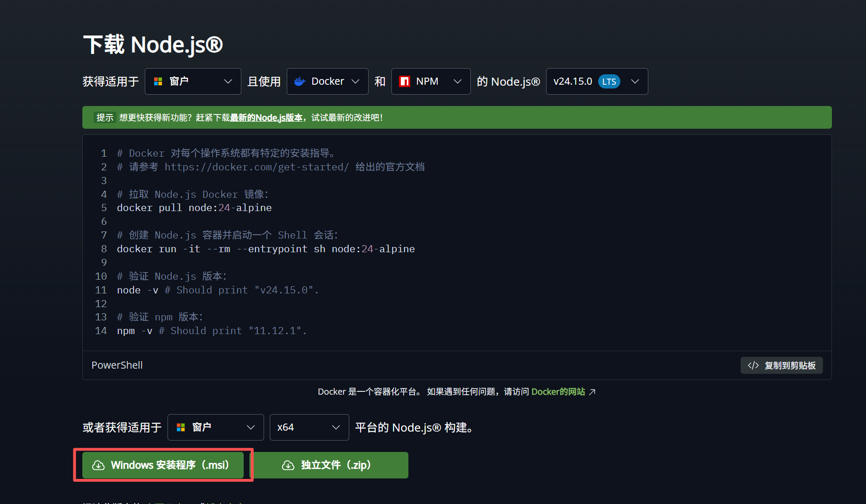Click the comment line with https://docker.com/get-started/
Image resolution: width=866 pixels, height=504 pixels.
coord(271,167)
